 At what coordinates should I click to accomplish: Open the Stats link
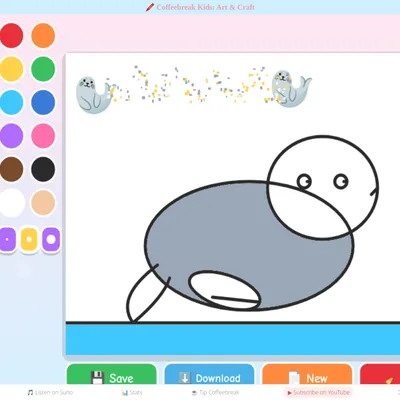(132, 392)
